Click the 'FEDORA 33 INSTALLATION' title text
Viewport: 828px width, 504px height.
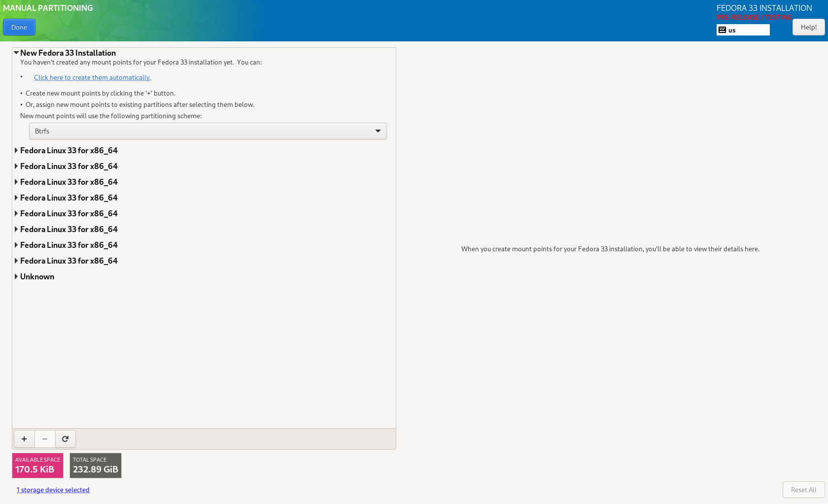click(764, 8)
